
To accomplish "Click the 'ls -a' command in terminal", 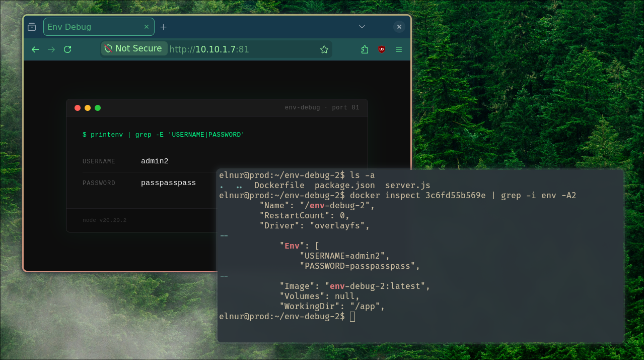I will (x=363, y=175).
